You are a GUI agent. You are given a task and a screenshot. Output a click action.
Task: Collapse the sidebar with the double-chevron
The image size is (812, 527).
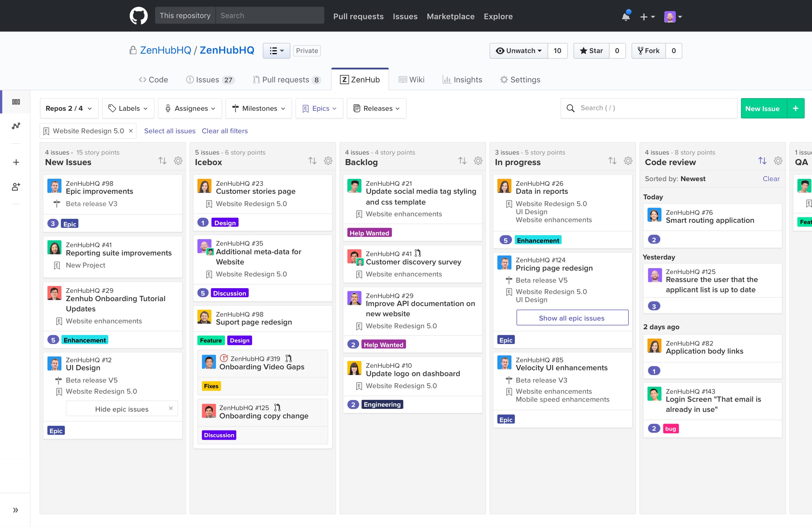tap(16, 510)
